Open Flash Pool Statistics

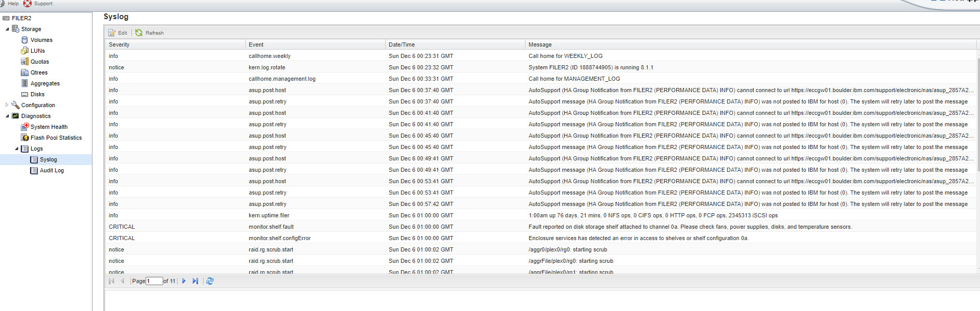coord(55,138)
